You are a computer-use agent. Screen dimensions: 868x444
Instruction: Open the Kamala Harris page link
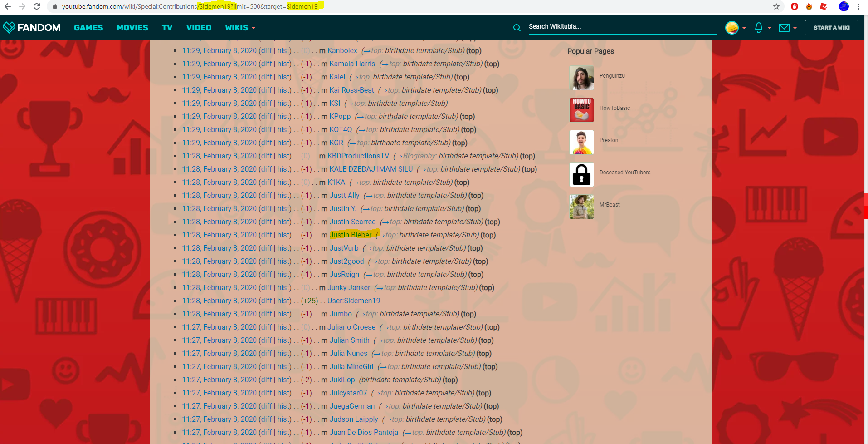pyautogui.click(x=352, y=64)
